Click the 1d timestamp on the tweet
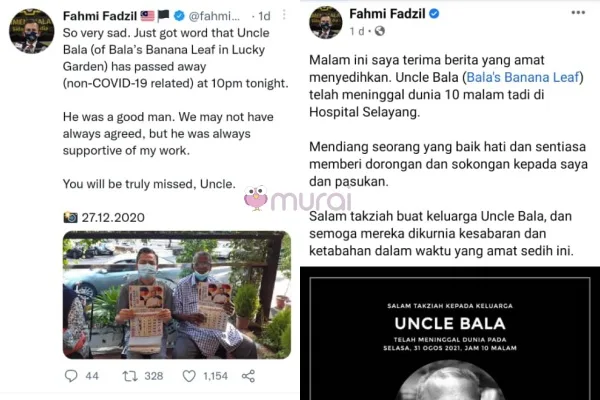Image resolution: width=600 pixels, height=400 pixels. [x=264, y=16]
